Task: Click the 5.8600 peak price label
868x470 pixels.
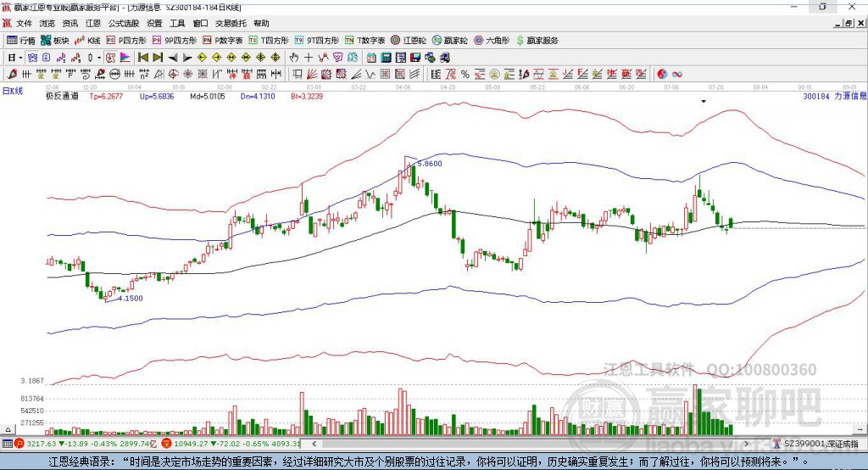Action: point(430,164)
